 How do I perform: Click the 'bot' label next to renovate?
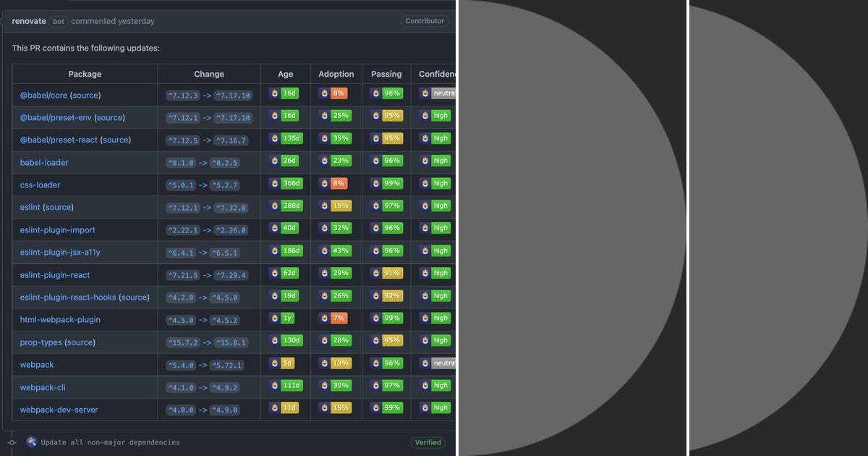(59, 22)
